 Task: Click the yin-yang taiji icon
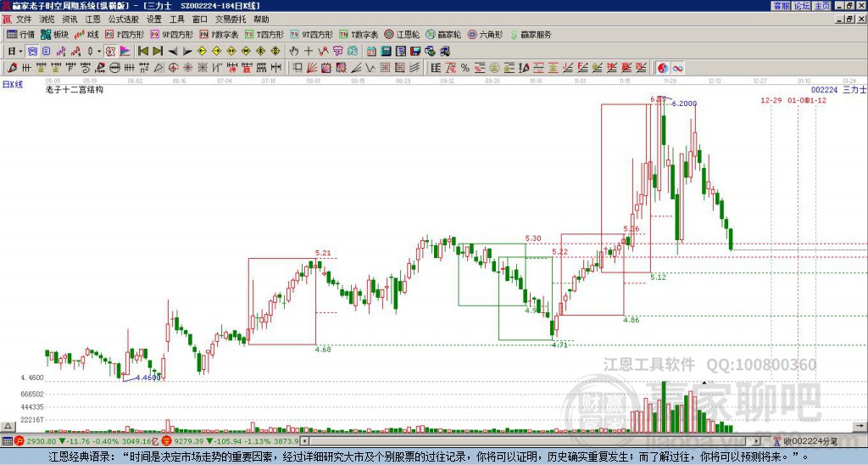click(663, 68)
